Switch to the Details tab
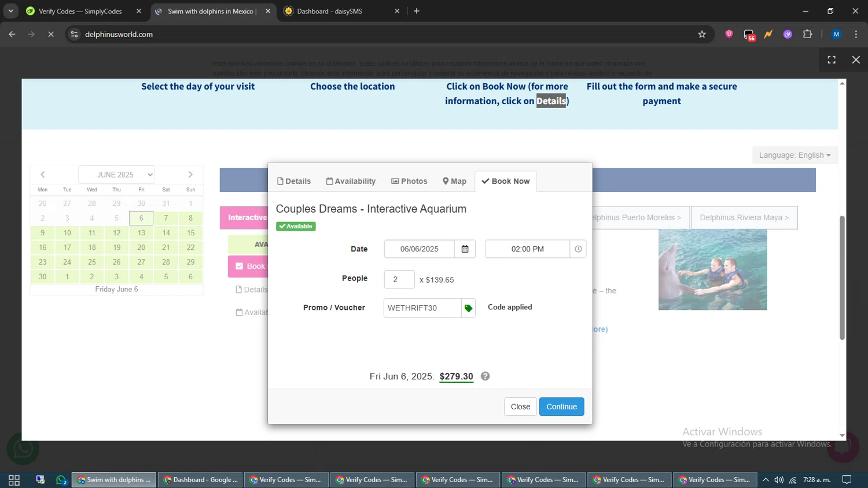This screenshot has height=488, width=868. (x=294, y=181)
